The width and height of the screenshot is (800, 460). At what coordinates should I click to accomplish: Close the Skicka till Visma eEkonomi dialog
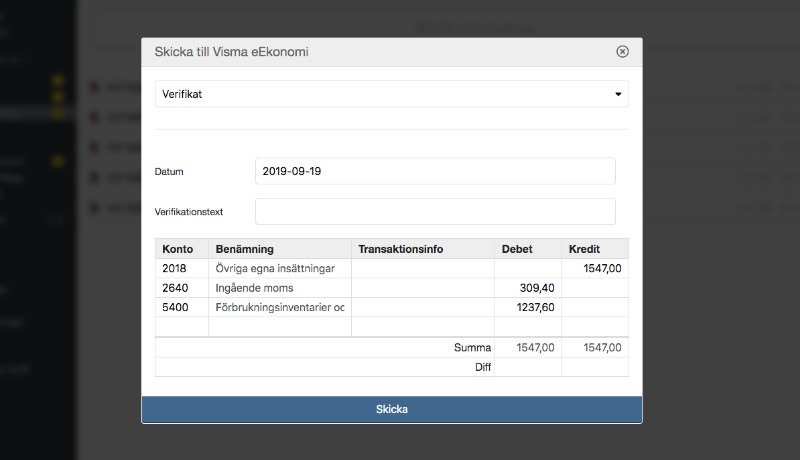622,52
